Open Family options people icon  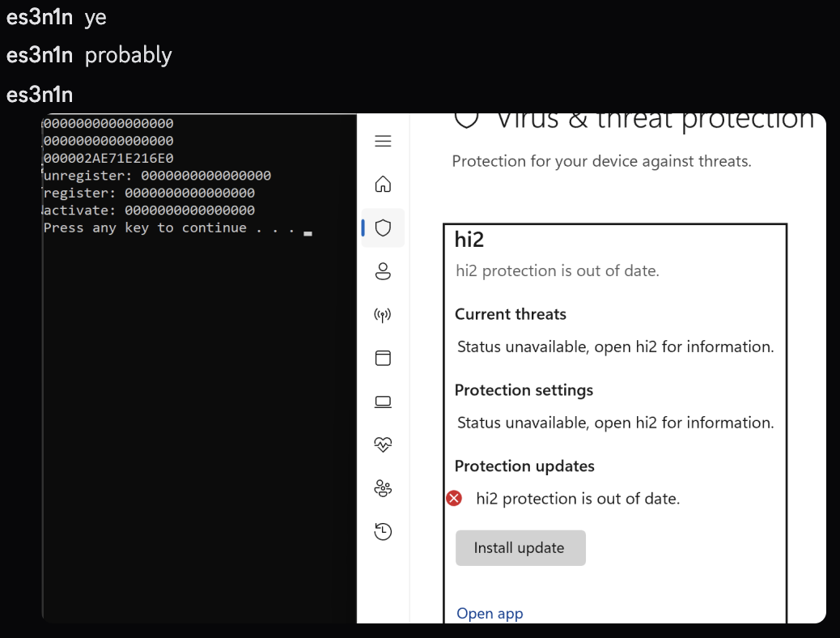(383, 488)
